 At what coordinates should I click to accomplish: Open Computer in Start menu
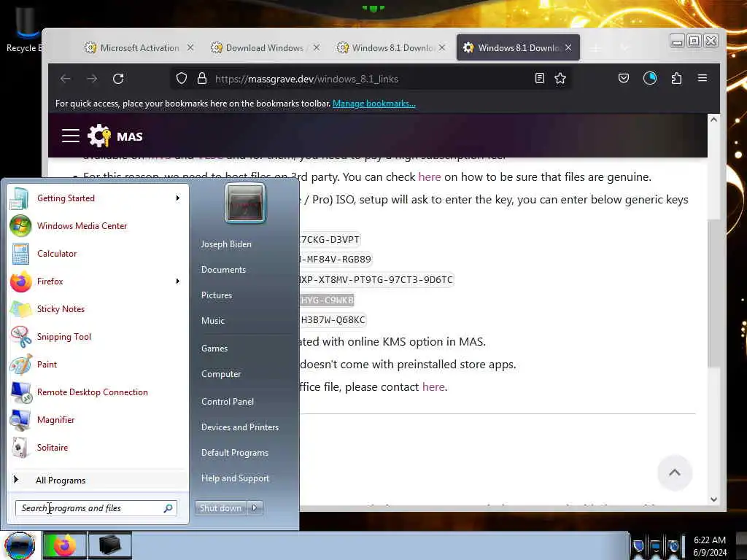(221, 374)
